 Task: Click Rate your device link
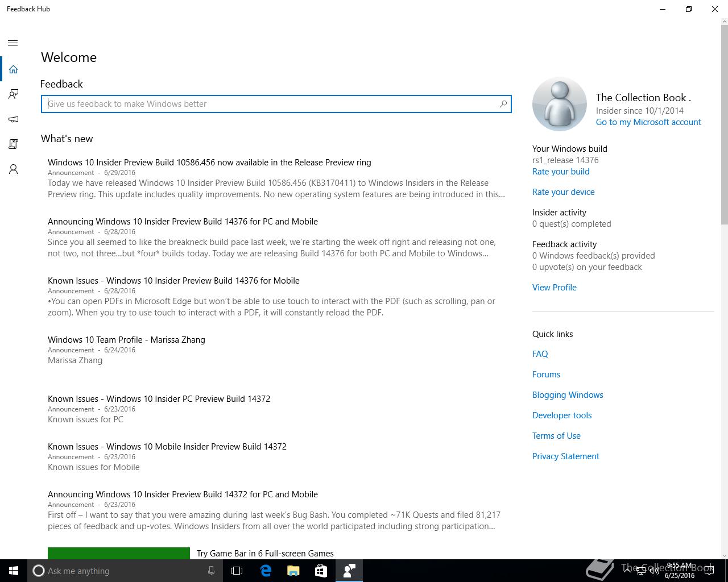point(564,192)
